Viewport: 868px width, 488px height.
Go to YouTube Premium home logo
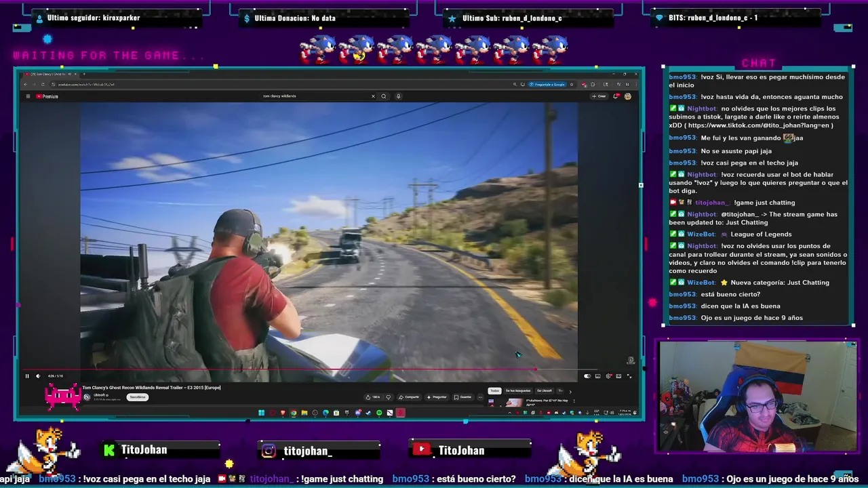pos(47,96)
